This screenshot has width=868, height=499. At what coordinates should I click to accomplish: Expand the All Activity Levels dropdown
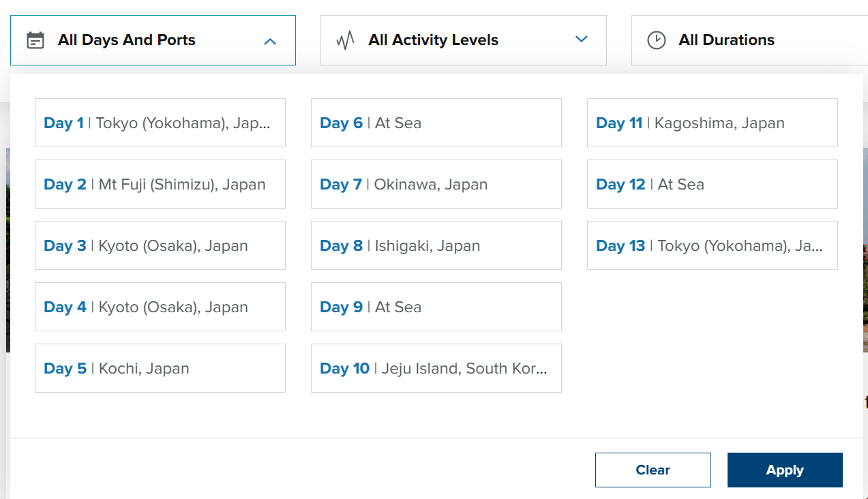[581, 40]
